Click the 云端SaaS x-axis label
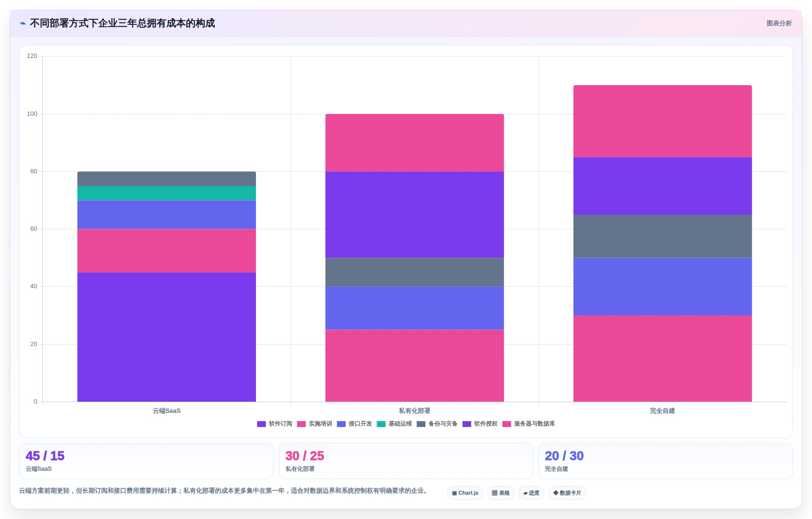Screen dimensions: 812x519 coord(166,411)
